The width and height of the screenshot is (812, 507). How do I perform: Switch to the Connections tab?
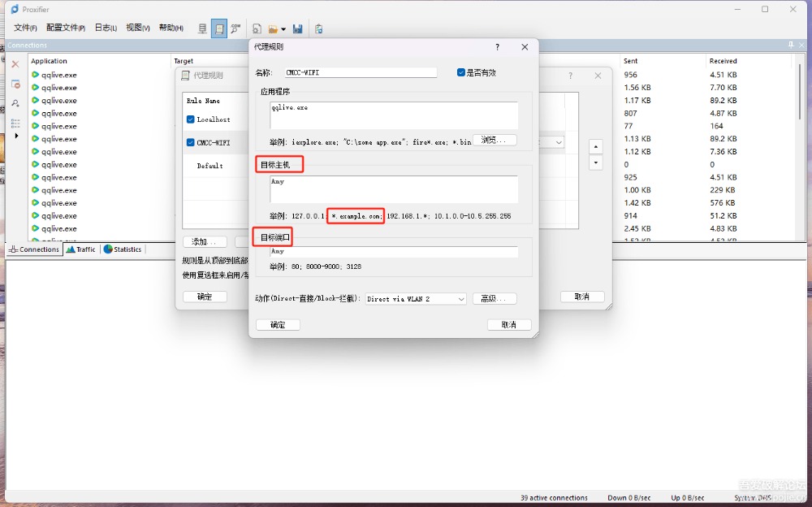[34, 249]
